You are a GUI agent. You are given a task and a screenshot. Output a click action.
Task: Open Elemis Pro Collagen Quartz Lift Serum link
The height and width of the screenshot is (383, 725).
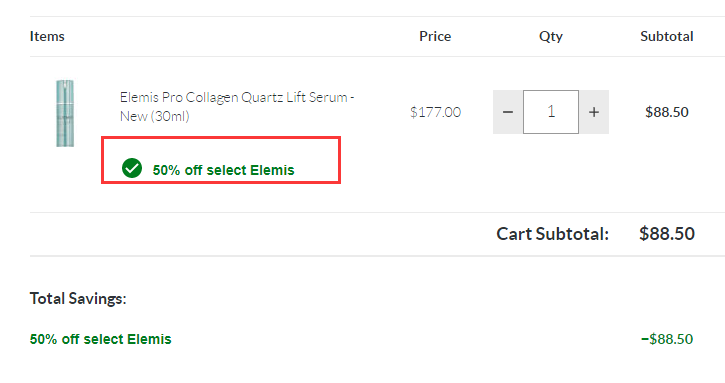click(237, 106)
